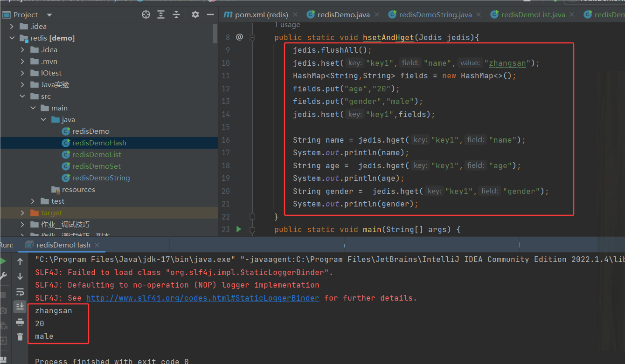
Task: Click the Select Opened File crosshair icon
Action: coord(146,14)
